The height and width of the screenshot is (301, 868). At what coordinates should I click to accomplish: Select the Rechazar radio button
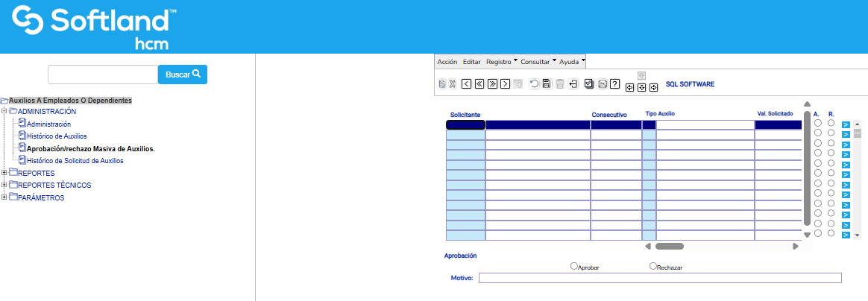tap(653, 265)
